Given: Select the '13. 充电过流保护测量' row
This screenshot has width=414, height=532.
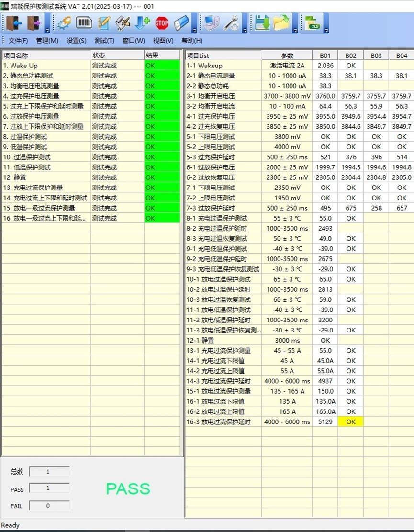Looking at the screenshot, I should (91, 188).
